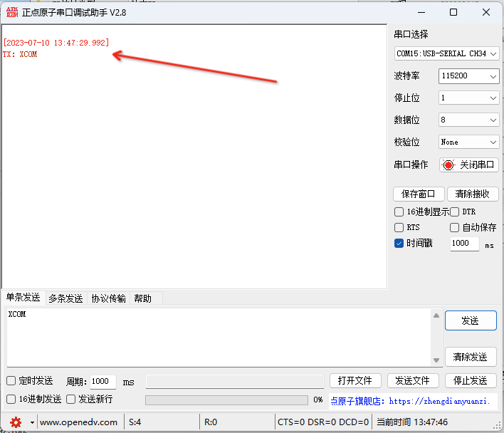
Task: Click the 发送文件 send file button
Action: [413, 381]
